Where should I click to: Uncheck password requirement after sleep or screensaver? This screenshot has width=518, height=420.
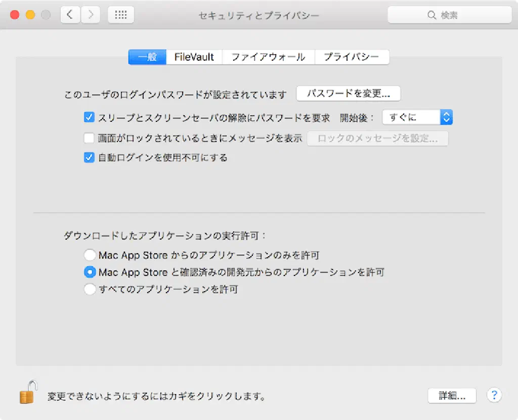point(90,118)
